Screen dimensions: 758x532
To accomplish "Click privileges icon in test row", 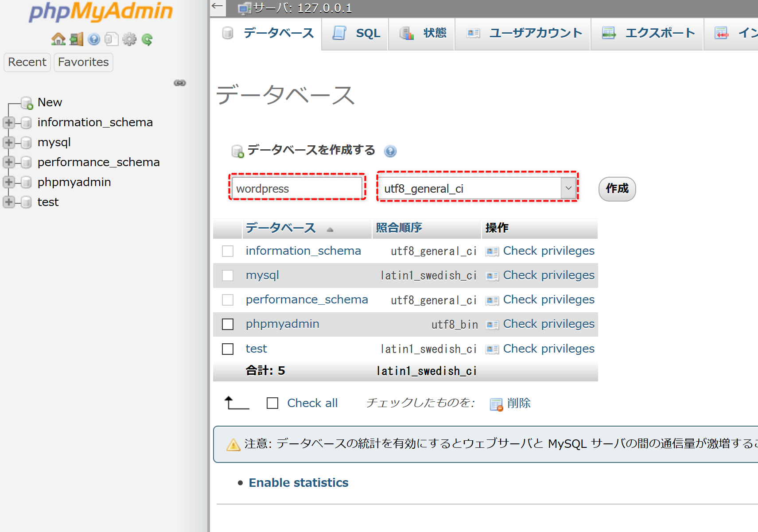I will coord(492,349).
